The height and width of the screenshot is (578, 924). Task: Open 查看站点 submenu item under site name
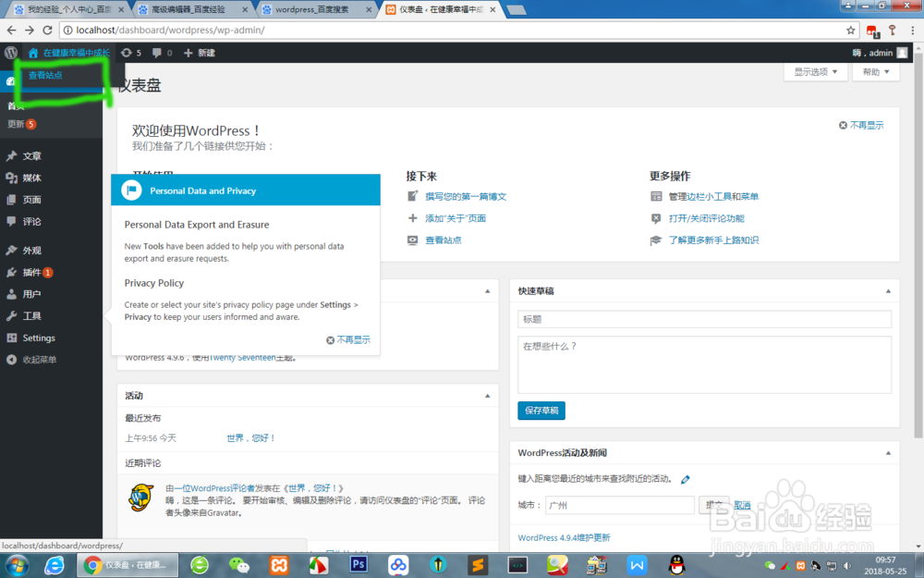click(x=45, y=76)
